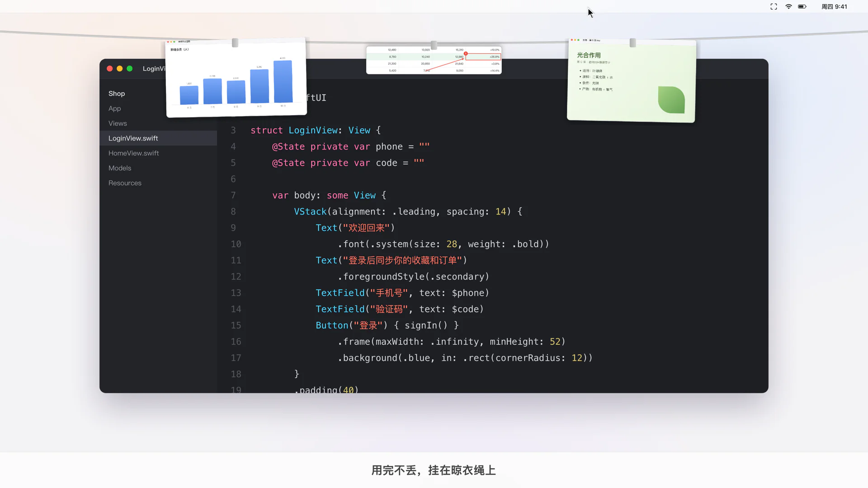This screenshot has width=868, height=488.
Task: Click the screen capture icon in menu bar
Action: pyautogui.click(x=774, y=7)
